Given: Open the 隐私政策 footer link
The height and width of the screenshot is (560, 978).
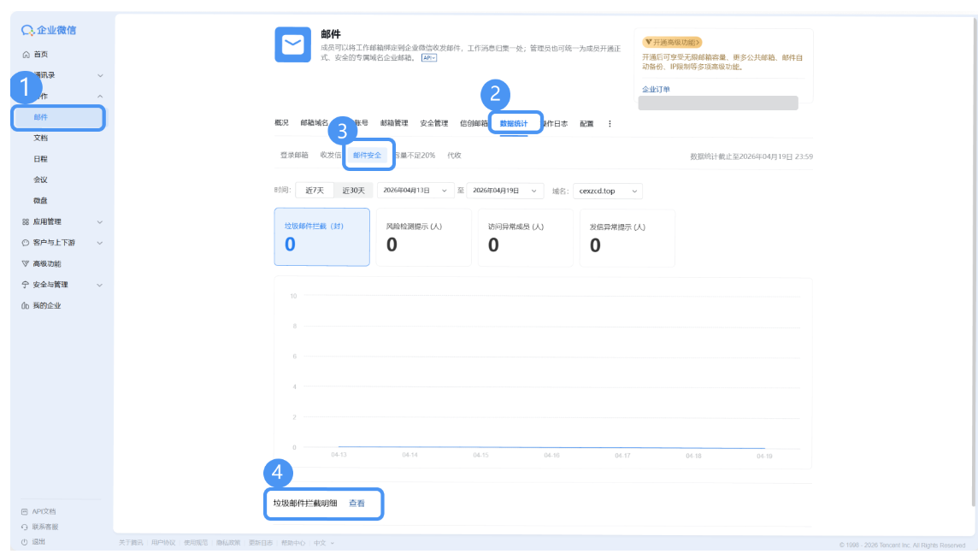Looking at the screenshot, I should tap(228, 543).
